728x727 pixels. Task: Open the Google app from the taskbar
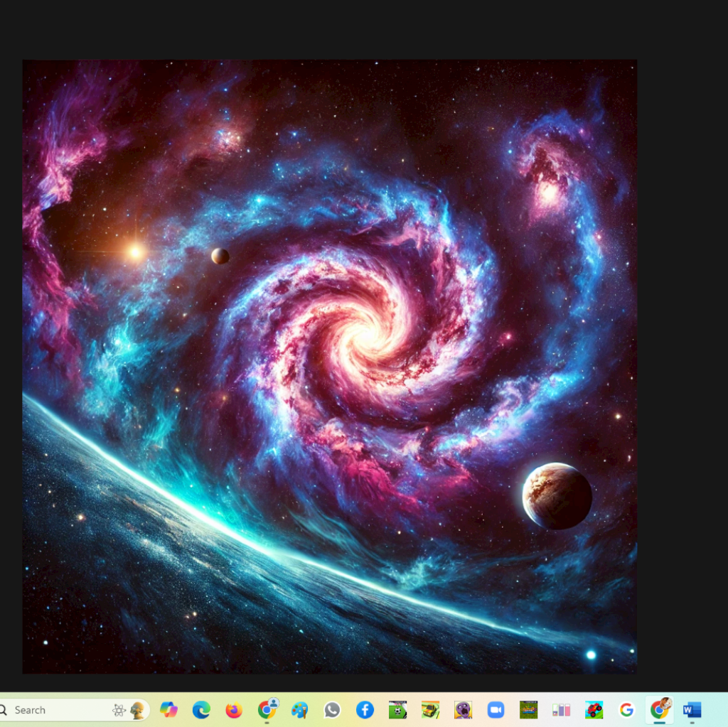(626, 710)
